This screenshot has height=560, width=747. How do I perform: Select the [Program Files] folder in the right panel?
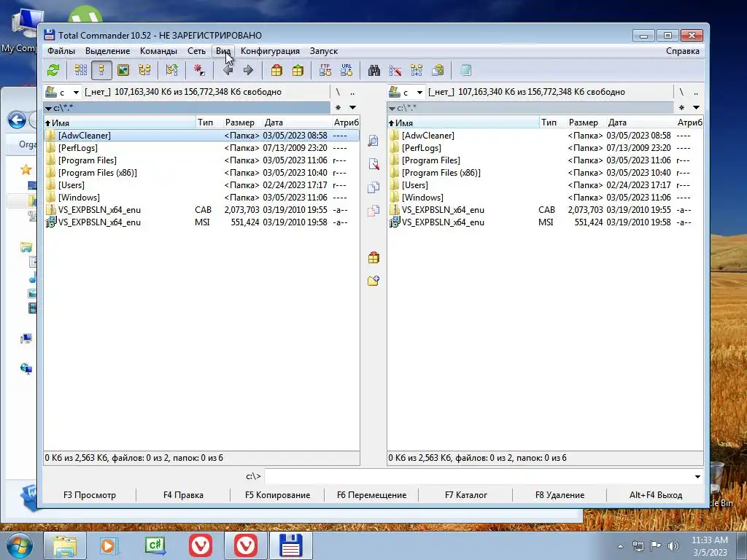545,160
